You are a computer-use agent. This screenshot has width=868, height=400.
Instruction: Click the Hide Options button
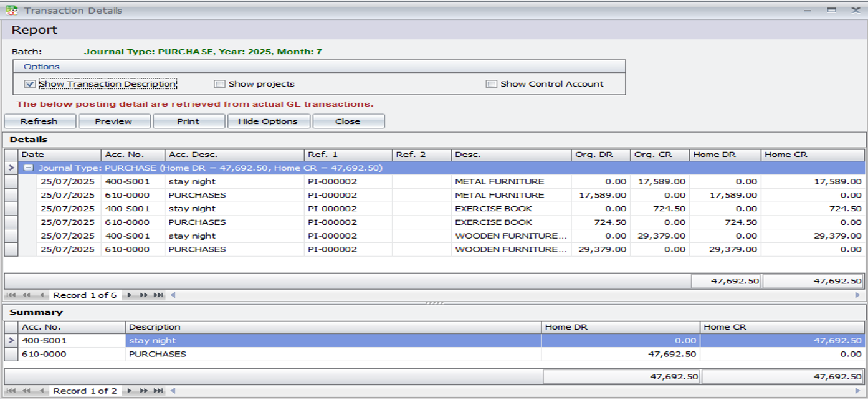(x=268, y=121)
